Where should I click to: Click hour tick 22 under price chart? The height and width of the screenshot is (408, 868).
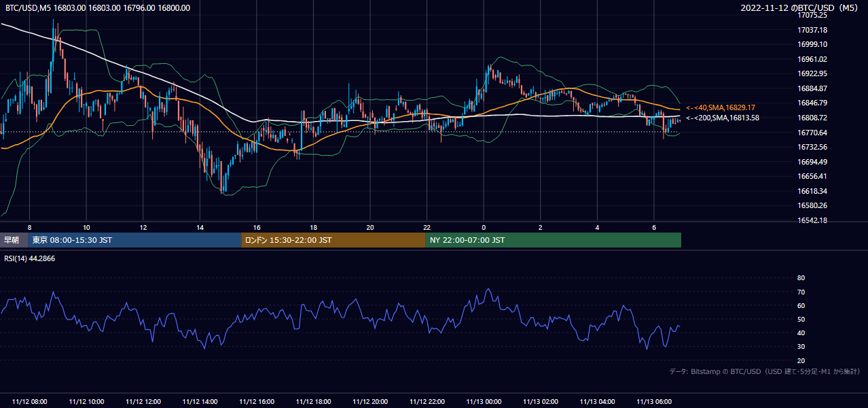(x=427, y=227)
